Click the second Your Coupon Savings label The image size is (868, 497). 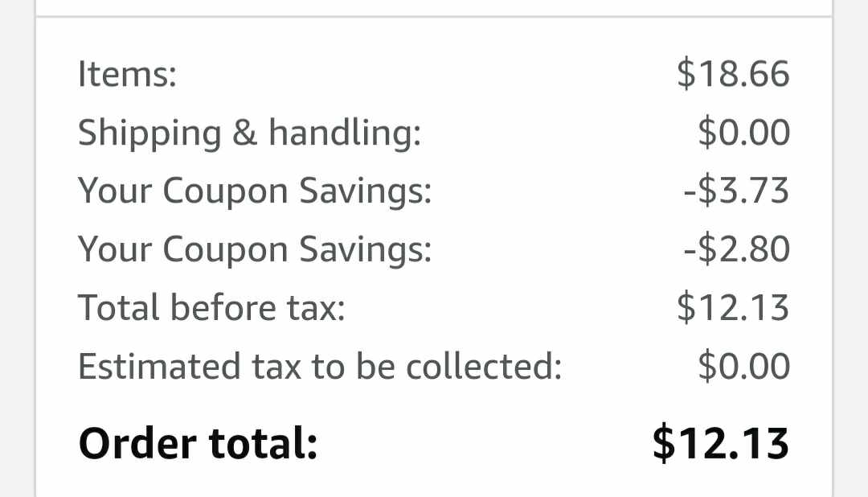pos(255,250)
